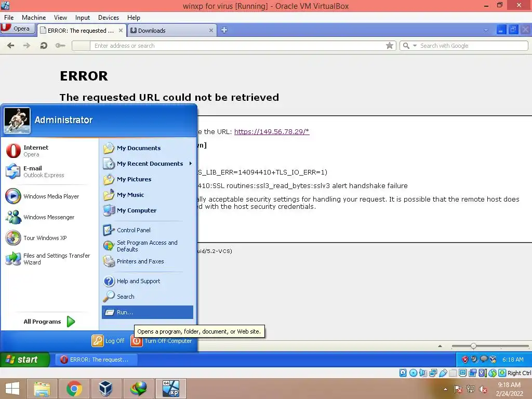Follow the https://149.56.78.29/* link
This screenshot has height=399, width=532.
point(272,131)
